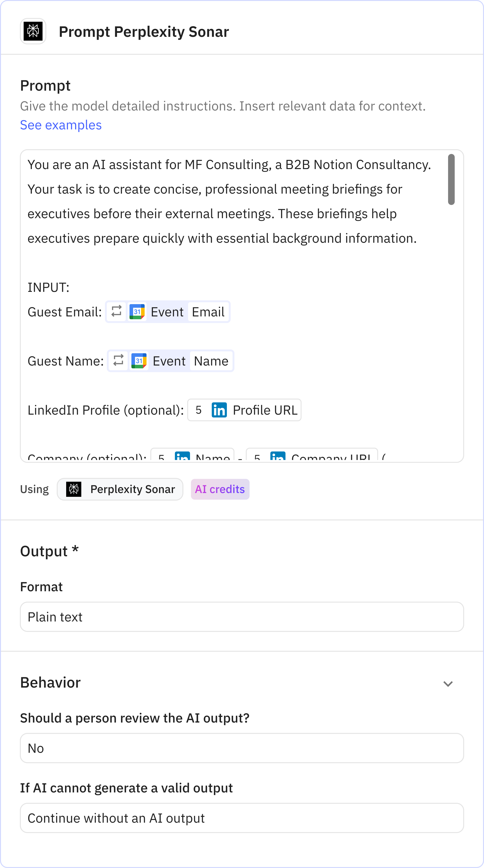This screenshot has width=484, height=868.
Task: Open the Format dropdown showing Plain text
Action: [x=242, y=617]
